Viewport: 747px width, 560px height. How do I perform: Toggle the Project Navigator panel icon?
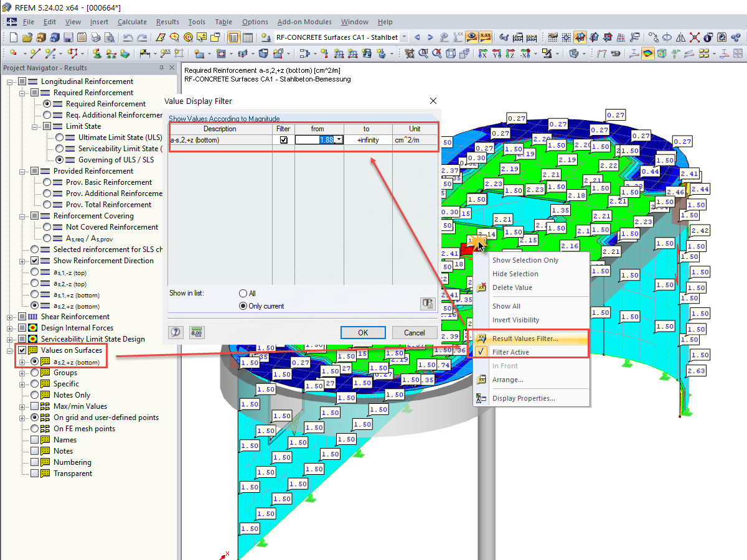coord(233,37)
